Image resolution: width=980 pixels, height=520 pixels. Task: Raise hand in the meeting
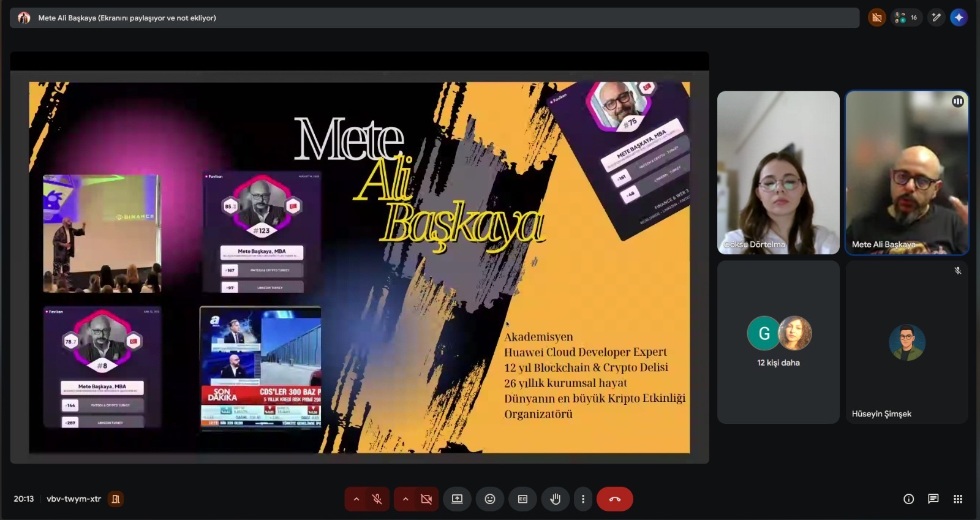click(555, 499)
